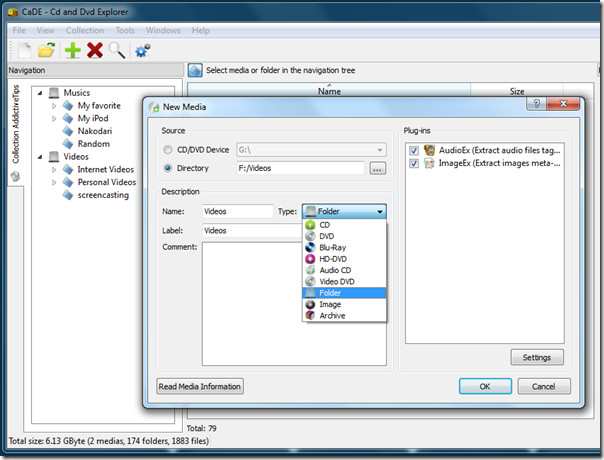Viewport: 604px width, 460px height.
Task: Open the Type combo box showing Folder
Action: tap(344, 211)
